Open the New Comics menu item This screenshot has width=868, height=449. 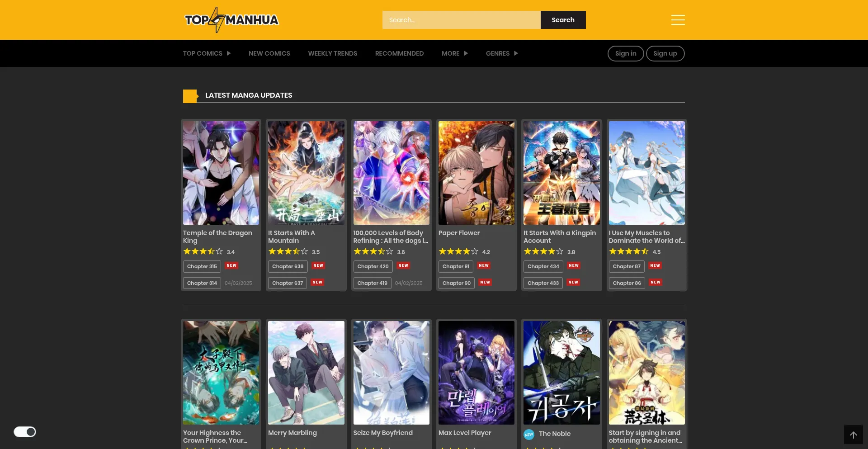pyautogui.click(x=269, y=53)
